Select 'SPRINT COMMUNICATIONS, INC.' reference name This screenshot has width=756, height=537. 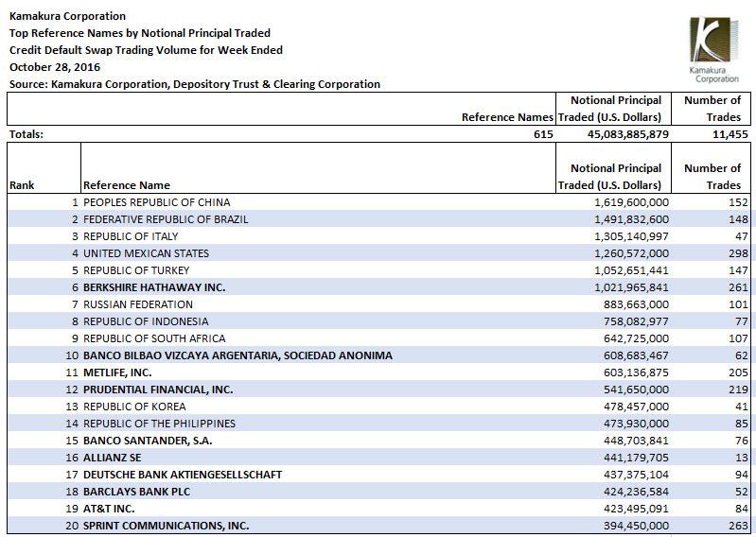click(x=167, y=526)
